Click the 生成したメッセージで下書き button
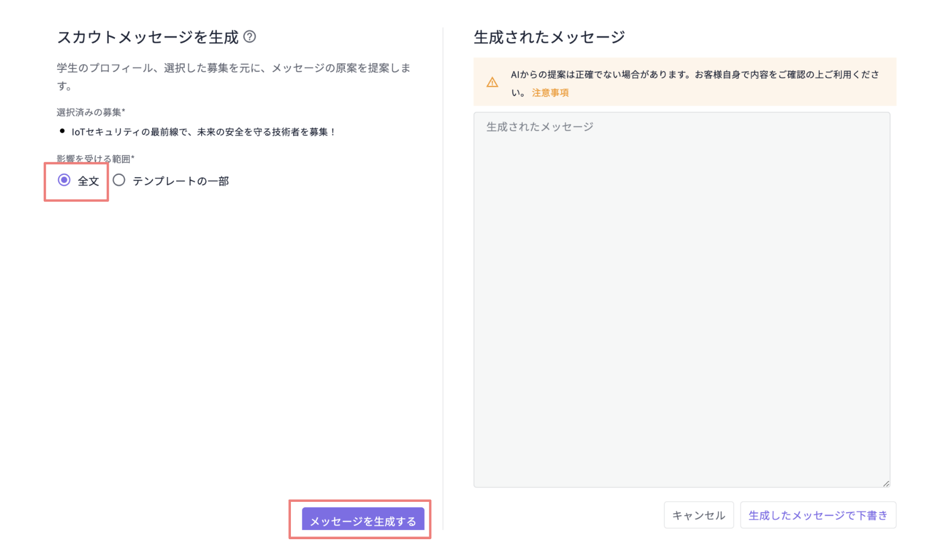The image size is (932, 560). [818, 515]
